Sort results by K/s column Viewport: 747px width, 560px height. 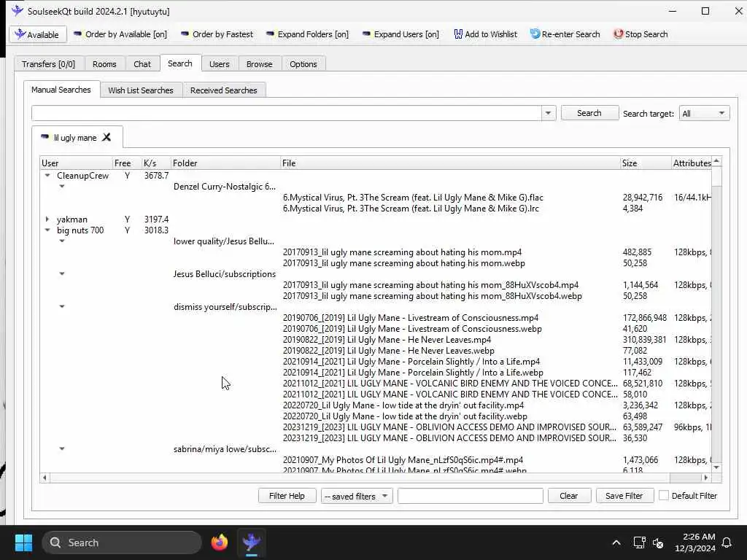(156, 163)
